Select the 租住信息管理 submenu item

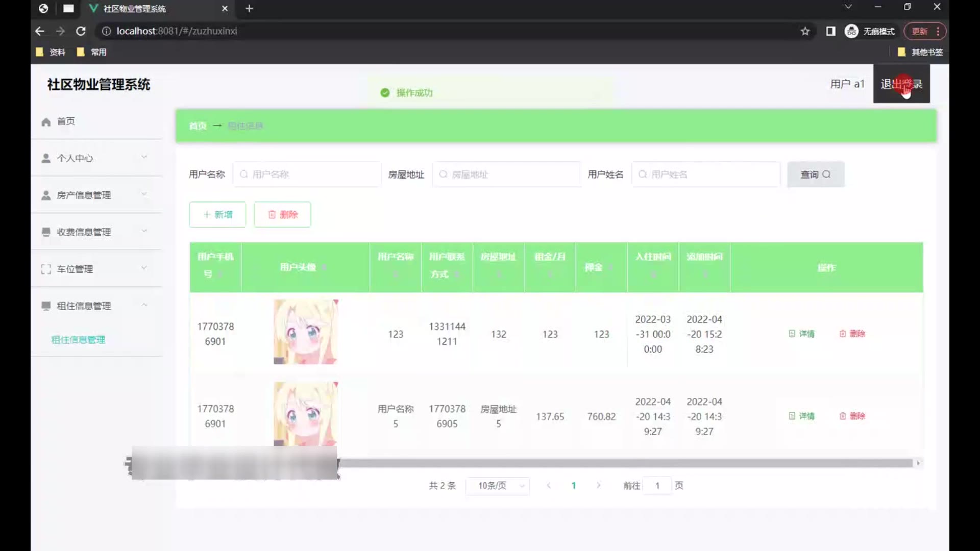pyautogui.click(x=78, y=340)
